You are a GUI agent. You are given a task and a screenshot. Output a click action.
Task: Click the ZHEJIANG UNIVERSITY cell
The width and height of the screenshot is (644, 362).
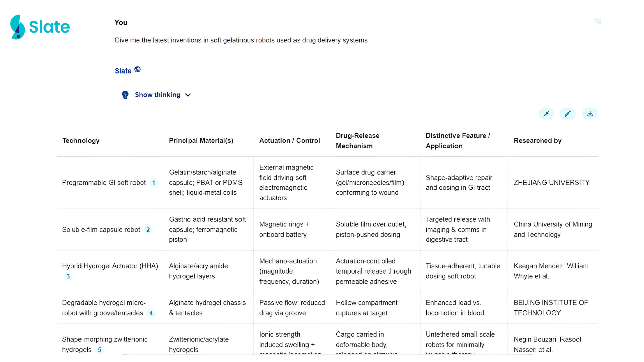click(x=551, y=183)
